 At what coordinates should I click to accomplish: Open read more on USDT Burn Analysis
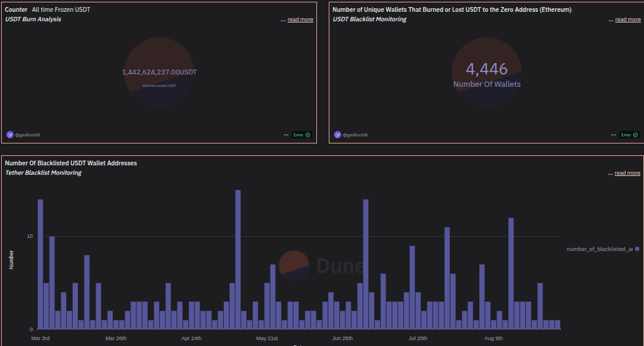pyautogui.click(x=300, y=19)
